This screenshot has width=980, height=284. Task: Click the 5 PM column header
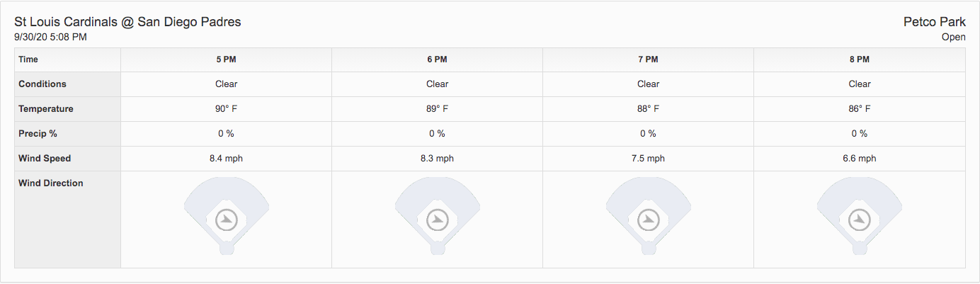[226, 59]
